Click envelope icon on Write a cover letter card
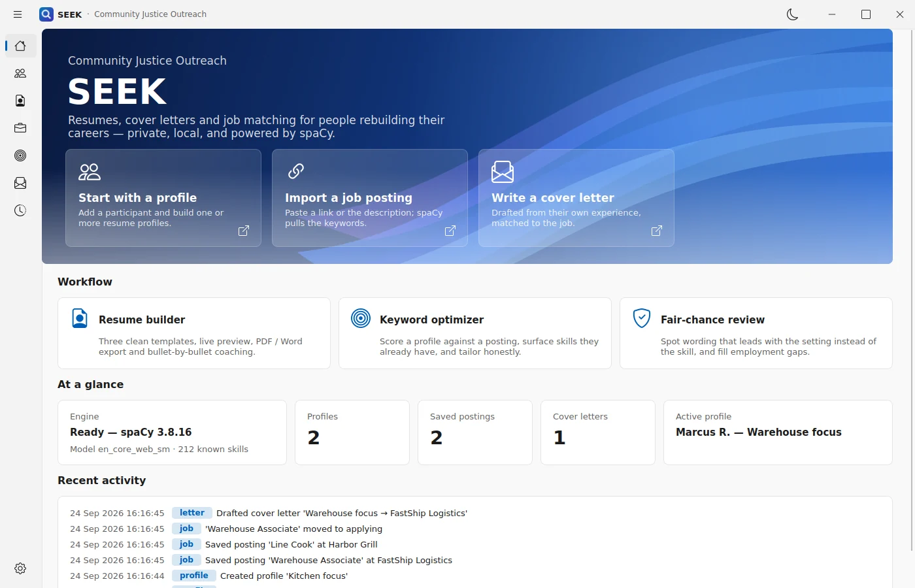Viewport: 915px width, 588px height. click(x=503, y=172)
